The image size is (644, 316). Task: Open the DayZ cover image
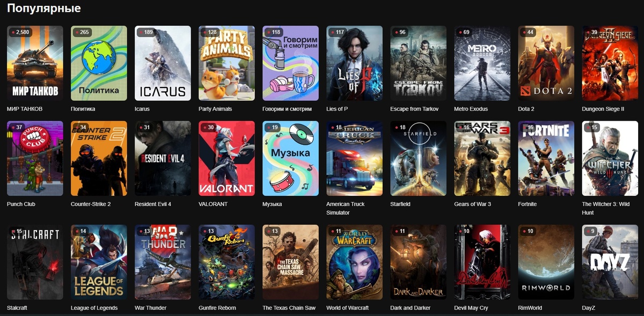pyautogui.click(x=610, y=262)
